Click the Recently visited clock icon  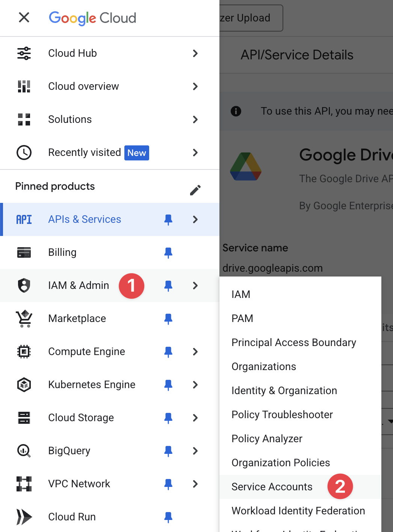[24, 153]
